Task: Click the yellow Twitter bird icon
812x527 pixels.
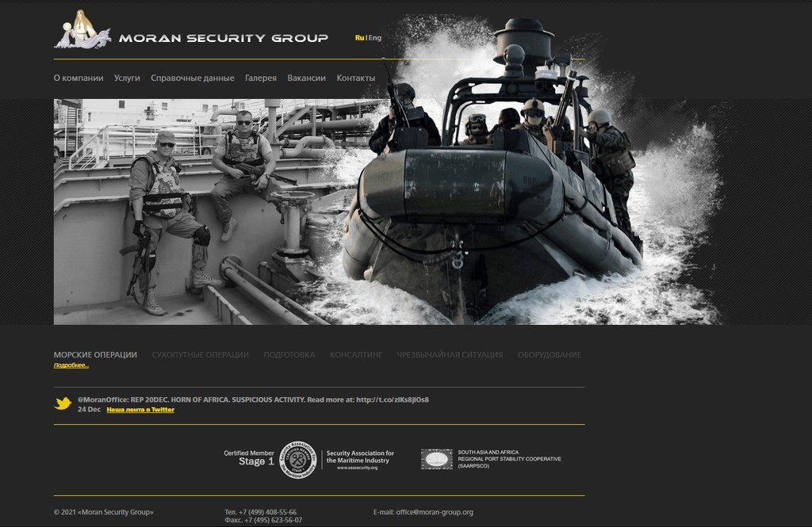Action: pyautogui.click(x=63, y=403)
